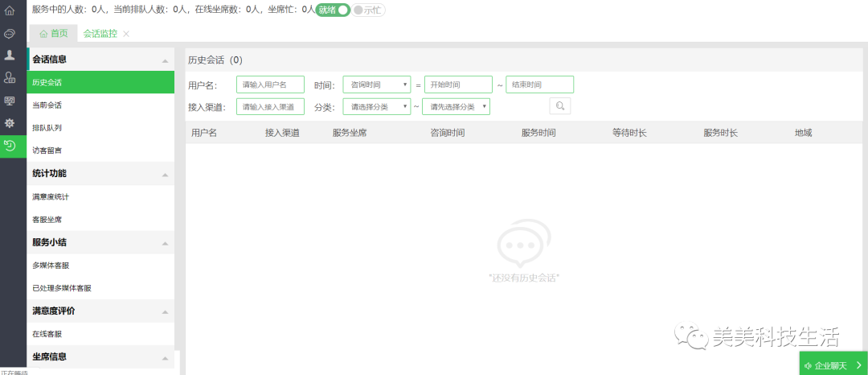Select 历史会话 in the side menu
868x375 pixels.
100,83
